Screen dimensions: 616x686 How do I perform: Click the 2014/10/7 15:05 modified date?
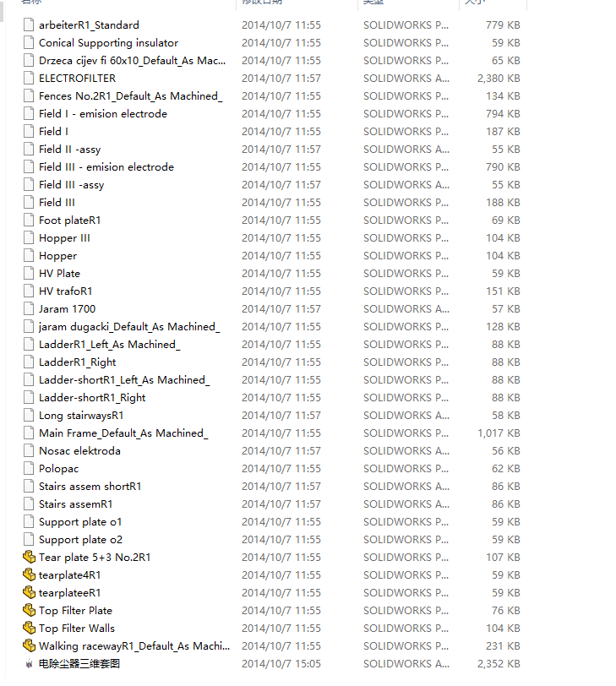point(281,664)
